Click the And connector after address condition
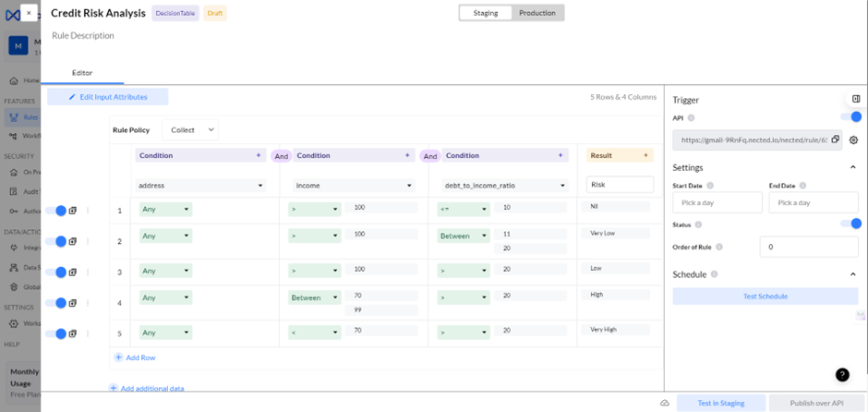The image size is (868, 412). click(x=282, y=156)
